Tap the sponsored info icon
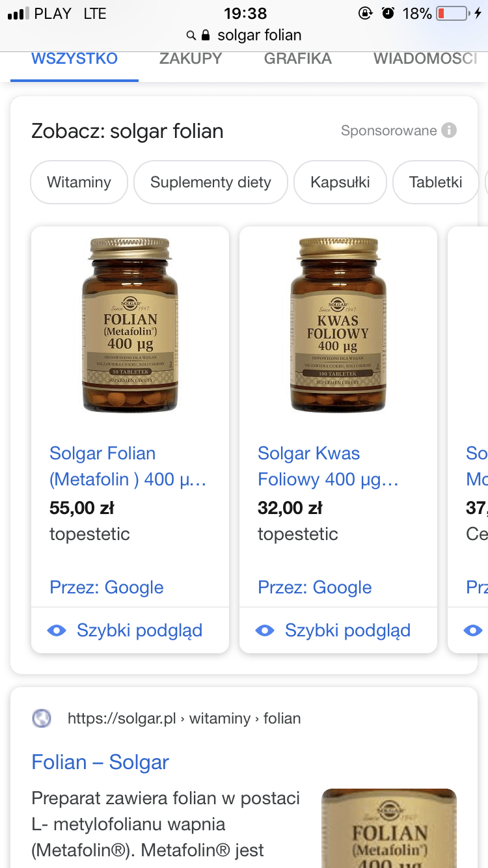This screenshot has width=488, height=868. click(449, 131)
